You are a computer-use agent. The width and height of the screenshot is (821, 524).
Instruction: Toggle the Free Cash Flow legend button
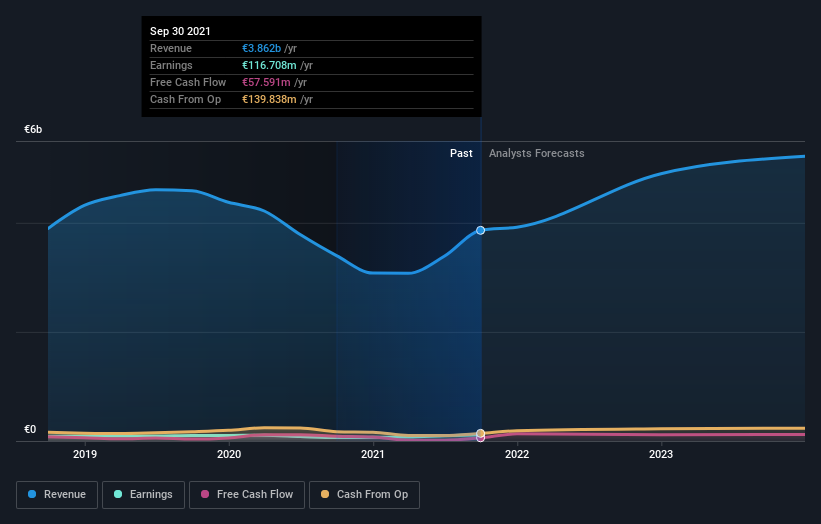247,495
